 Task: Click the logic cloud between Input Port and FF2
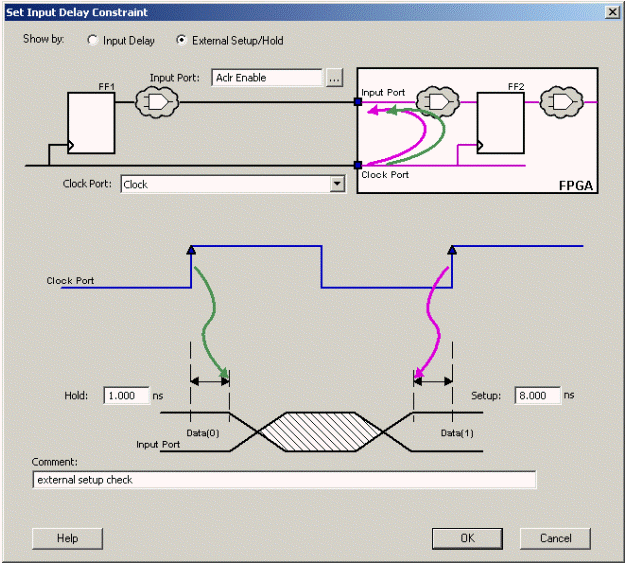[438, 101]
